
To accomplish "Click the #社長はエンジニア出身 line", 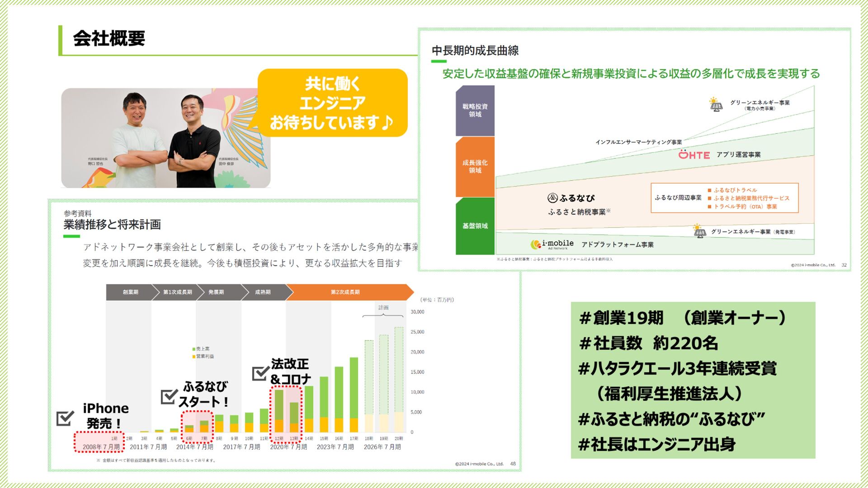I will coord(657,445).
